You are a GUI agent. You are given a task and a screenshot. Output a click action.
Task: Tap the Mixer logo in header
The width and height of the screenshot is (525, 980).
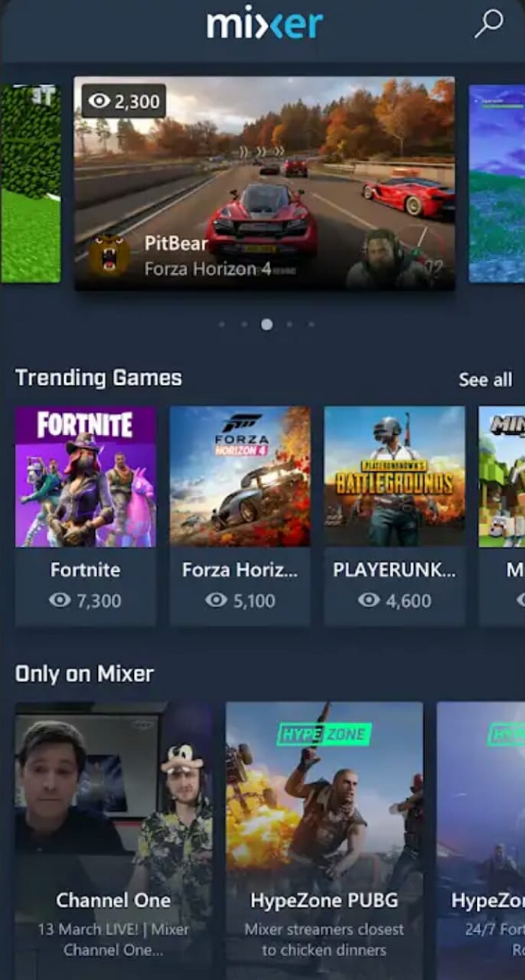click(x=264, y=24)
